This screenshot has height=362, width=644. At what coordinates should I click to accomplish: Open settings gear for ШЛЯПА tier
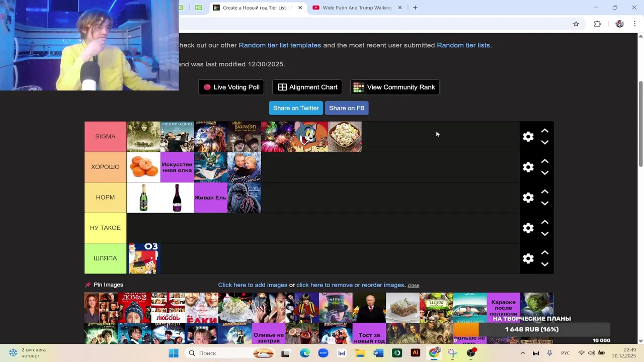(x=528, y=258)
